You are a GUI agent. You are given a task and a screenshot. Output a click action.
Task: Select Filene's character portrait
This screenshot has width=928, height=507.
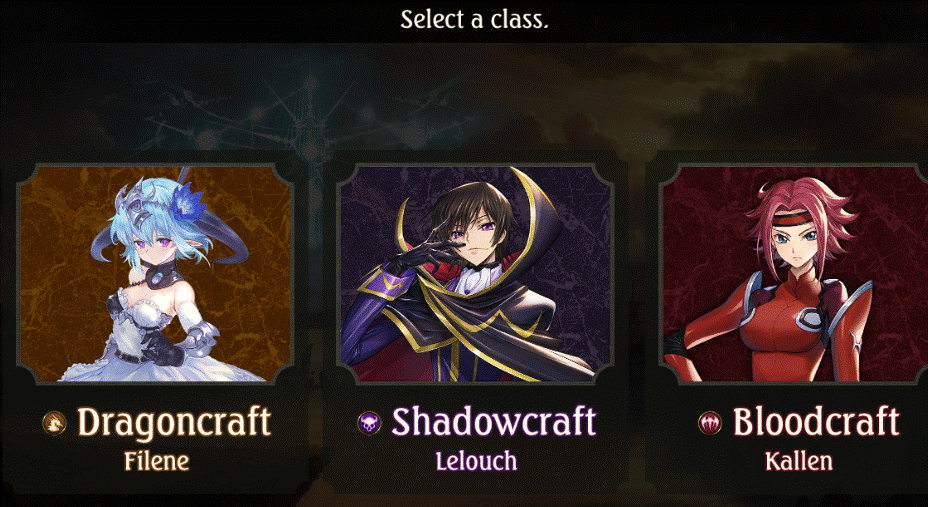tap(156, 274)
